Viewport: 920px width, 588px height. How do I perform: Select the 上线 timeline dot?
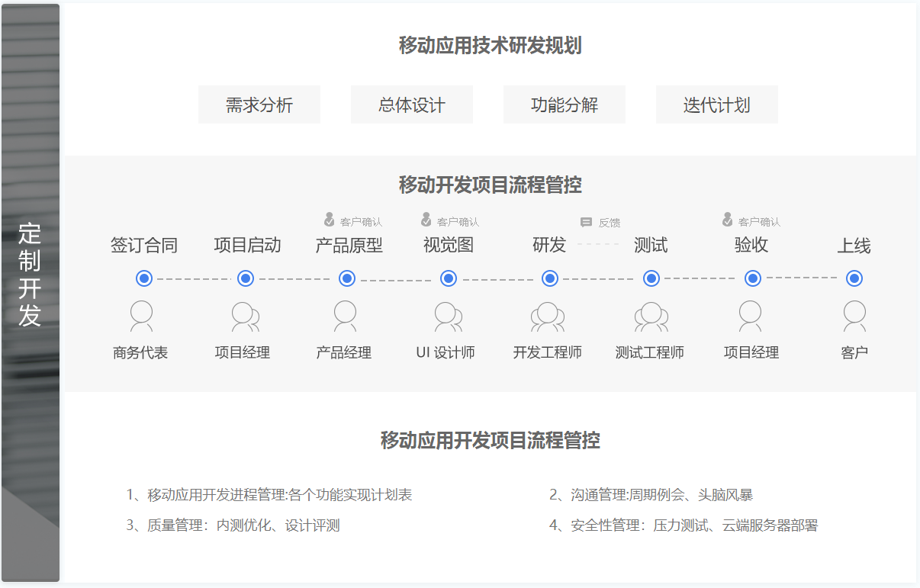854,278
